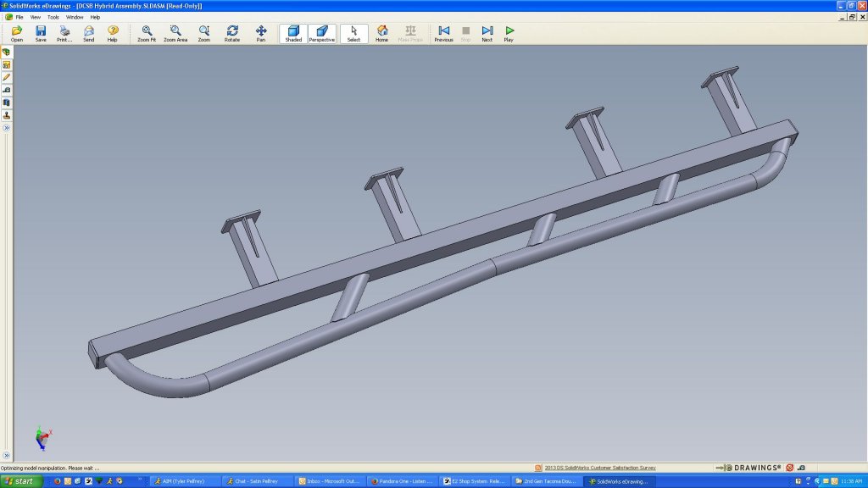Screen dimensions: 868x488
Task: Expand the bottom-left panel chevron
Action: [7, 456]
